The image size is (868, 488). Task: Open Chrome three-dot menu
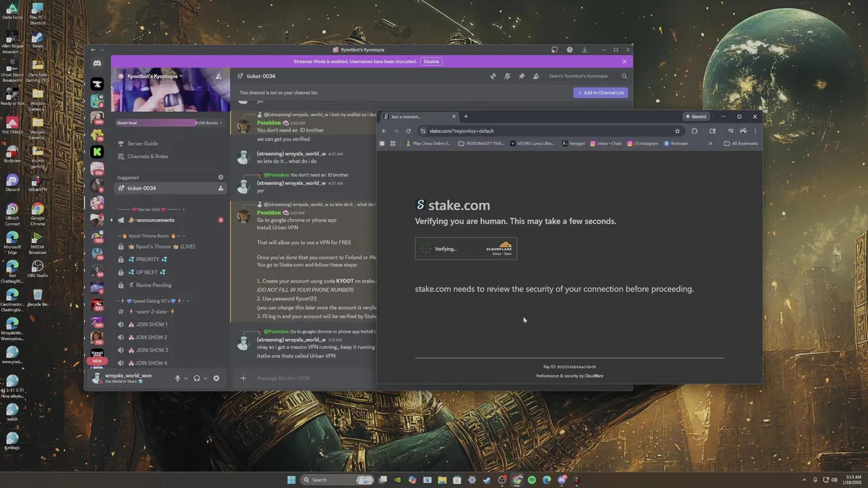[755, 131]
